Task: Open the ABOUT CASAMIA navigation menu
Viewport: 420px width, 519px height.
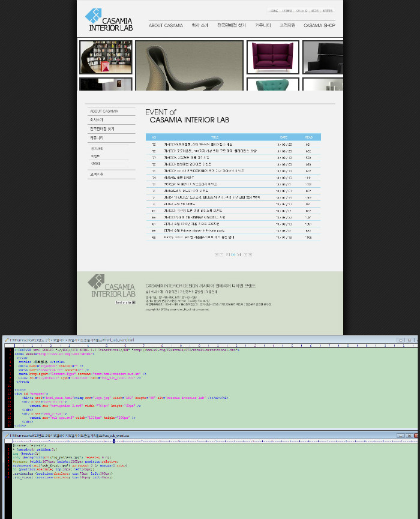Action: [x=166, y=26]
